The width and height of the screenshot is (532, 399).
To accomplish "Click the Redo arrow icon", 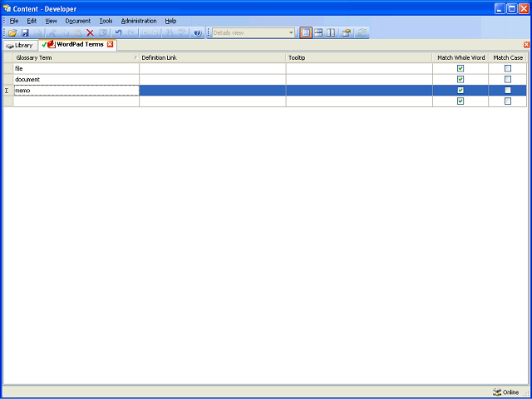I will coord(131,33).
